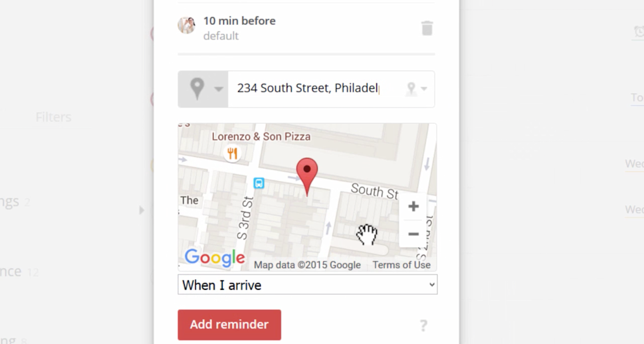Click the Lorenzo & Son Pizza restaurant icon

(x=232, y=153)
